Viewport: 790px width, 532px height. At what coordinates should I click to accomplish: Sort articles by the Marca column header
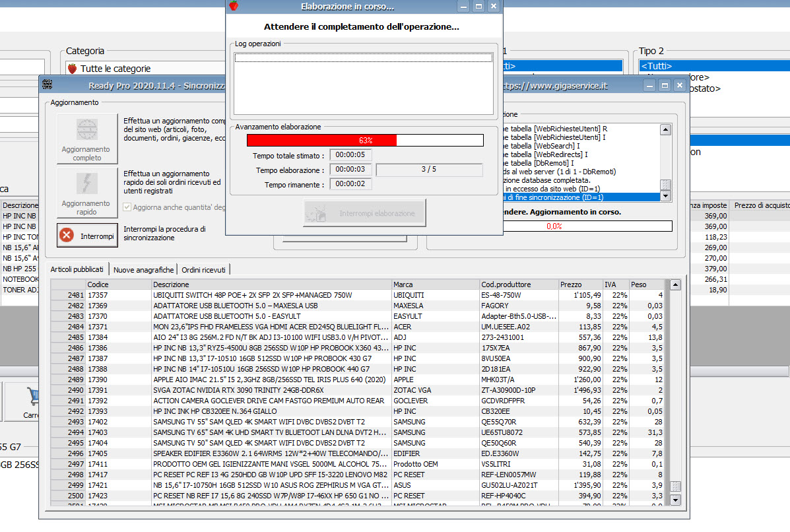436,284
